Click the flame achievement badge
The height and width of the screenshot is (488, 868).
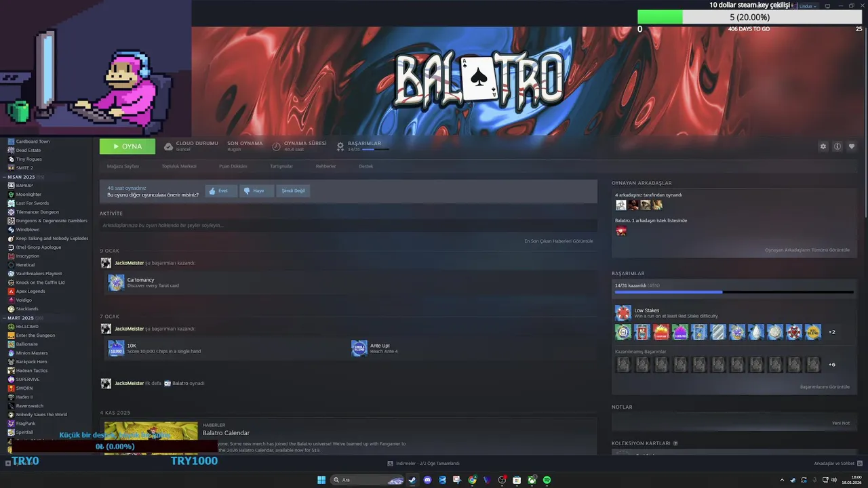point(661,332)
